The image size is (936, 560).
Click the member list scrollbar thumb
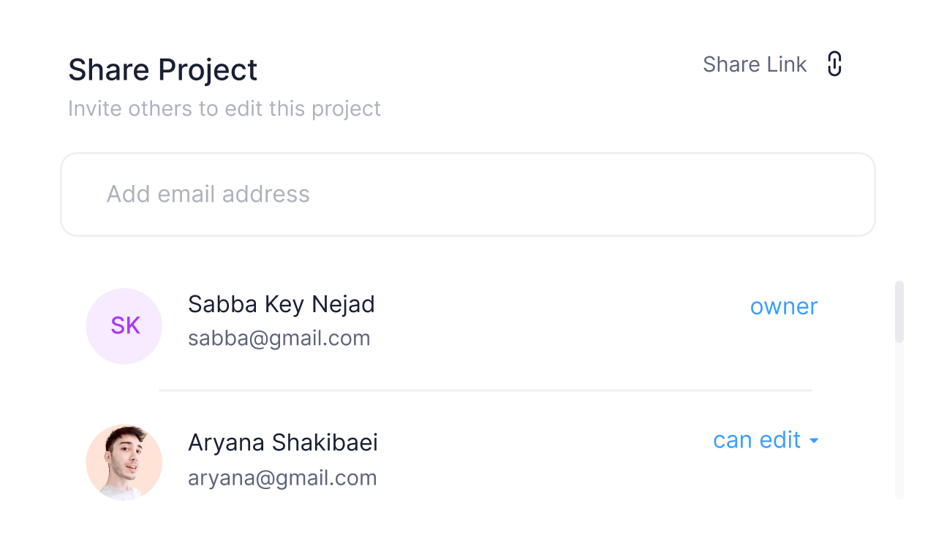pyautogui.click(x=899, y=311)
